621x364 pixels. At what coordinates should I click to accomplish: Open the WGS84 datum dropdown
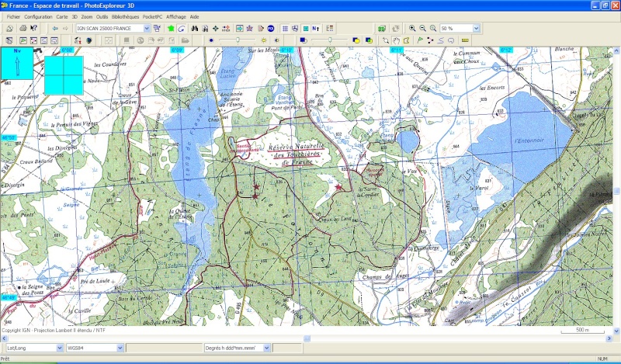pos(120,348)
